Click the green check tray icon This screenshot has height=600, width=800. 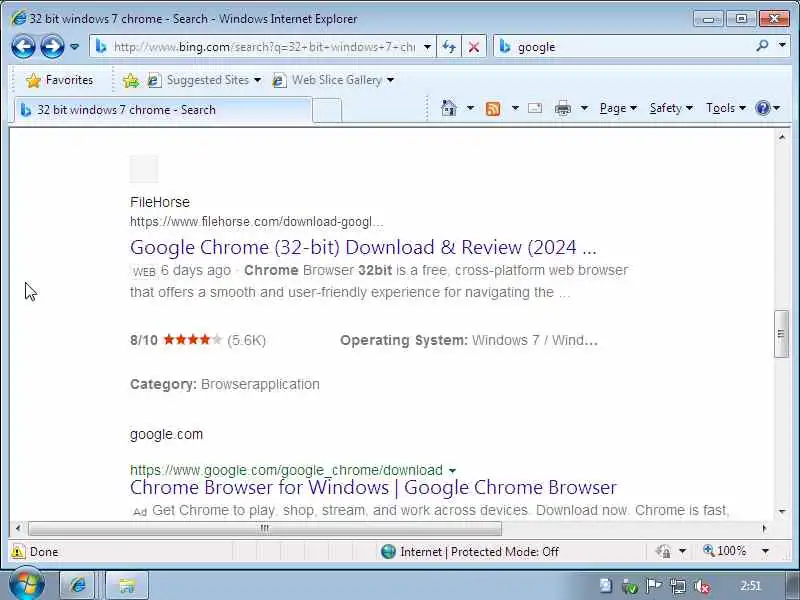630,587
